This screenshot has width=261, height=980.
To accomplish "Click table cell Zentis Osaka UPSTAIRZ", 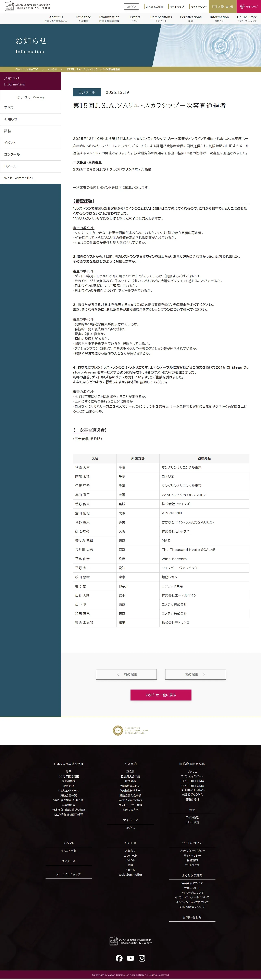I will 204,494.
